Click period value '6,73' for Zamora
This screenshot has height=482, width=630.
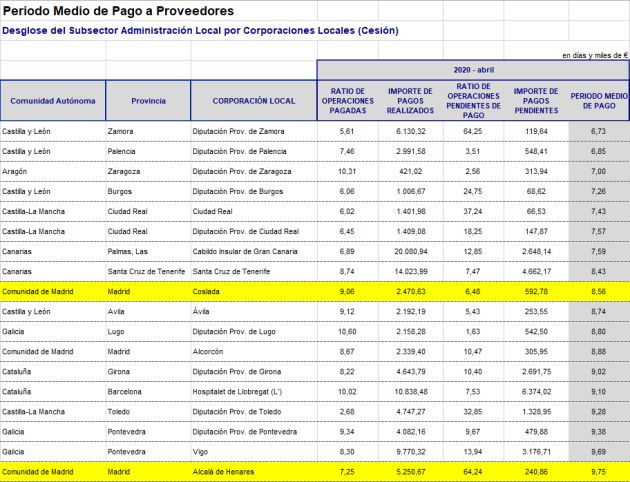599,131
